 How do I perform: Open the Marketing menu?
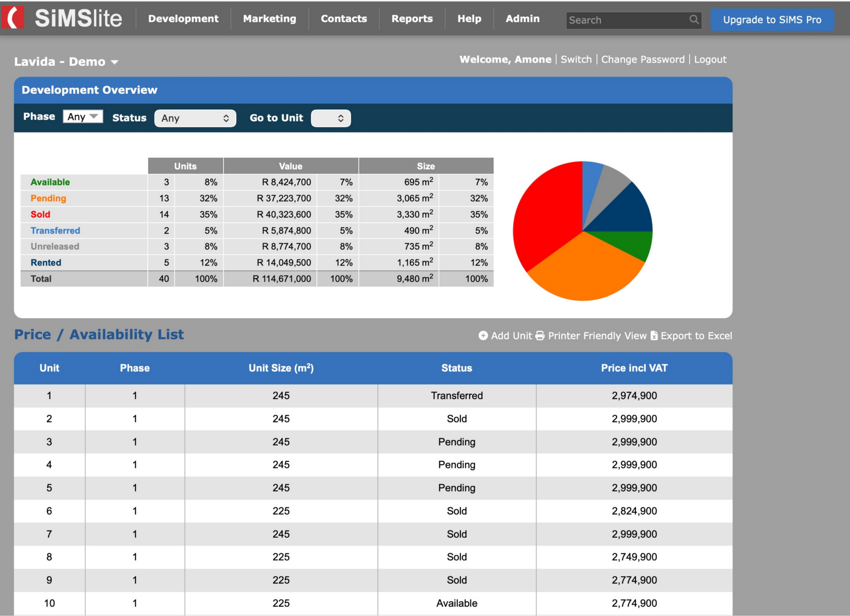pos(270,18)
